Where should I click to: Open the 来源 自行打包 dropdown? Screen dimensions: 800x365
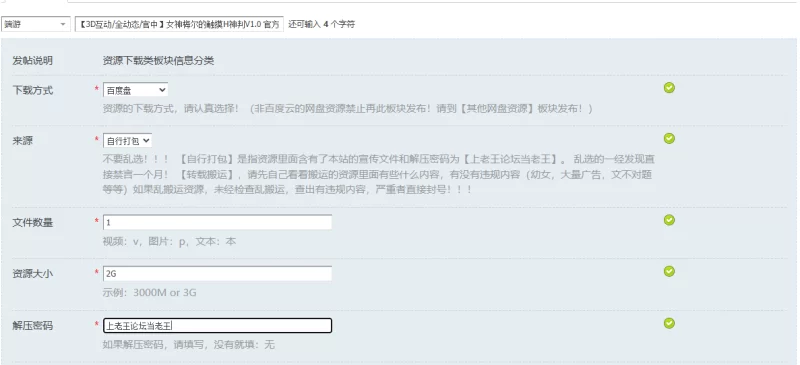(x=128, y=140)
